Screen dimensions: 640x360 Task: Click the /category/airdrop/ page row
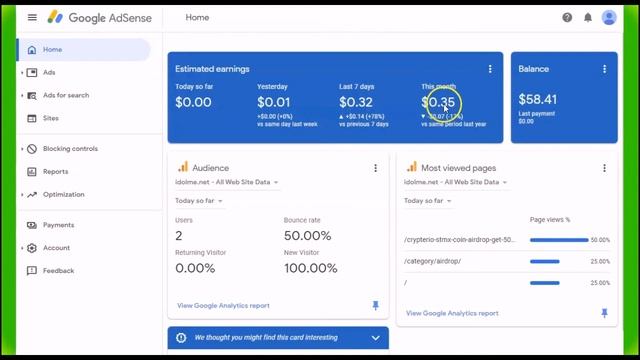tap(507, 261)
